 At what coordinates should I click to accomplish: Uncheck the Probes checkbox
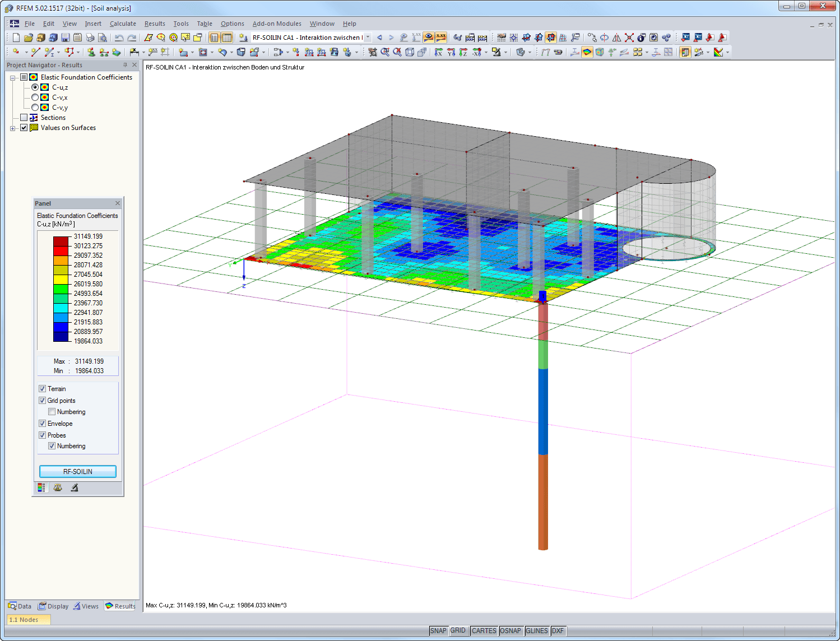coord(42,435)
